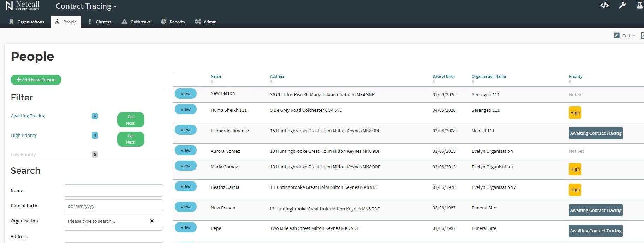
Task: Click sort arrows under Priority column
Action: [x=570, y=82]
